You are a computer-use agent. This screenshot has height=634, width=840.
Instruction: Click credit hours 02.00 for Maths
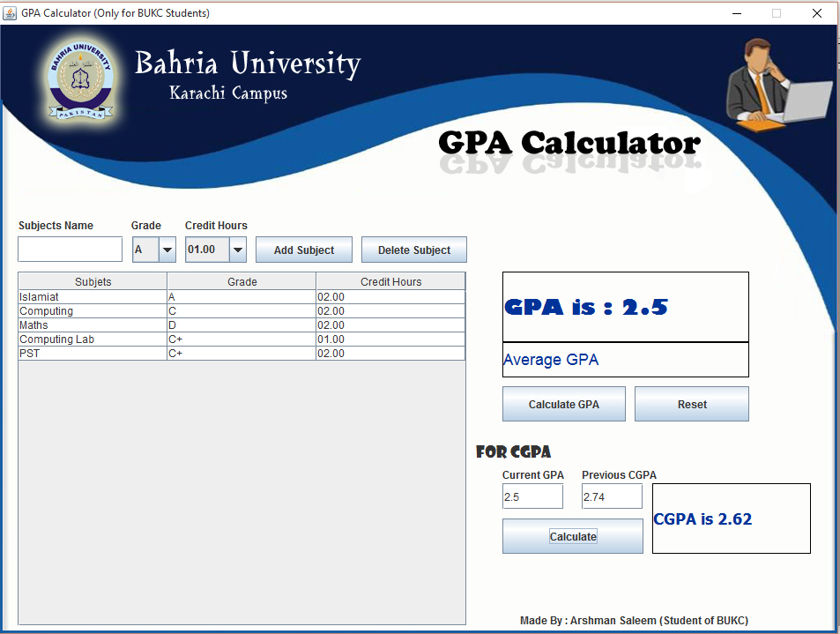390,325
